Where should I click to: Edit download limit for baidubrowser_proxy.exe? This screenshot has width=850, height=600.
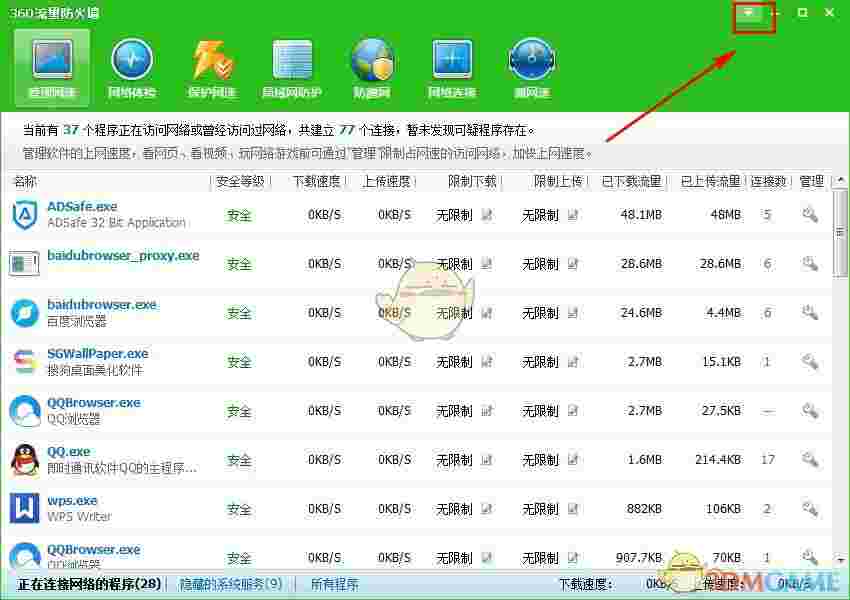tap(487, 264)
